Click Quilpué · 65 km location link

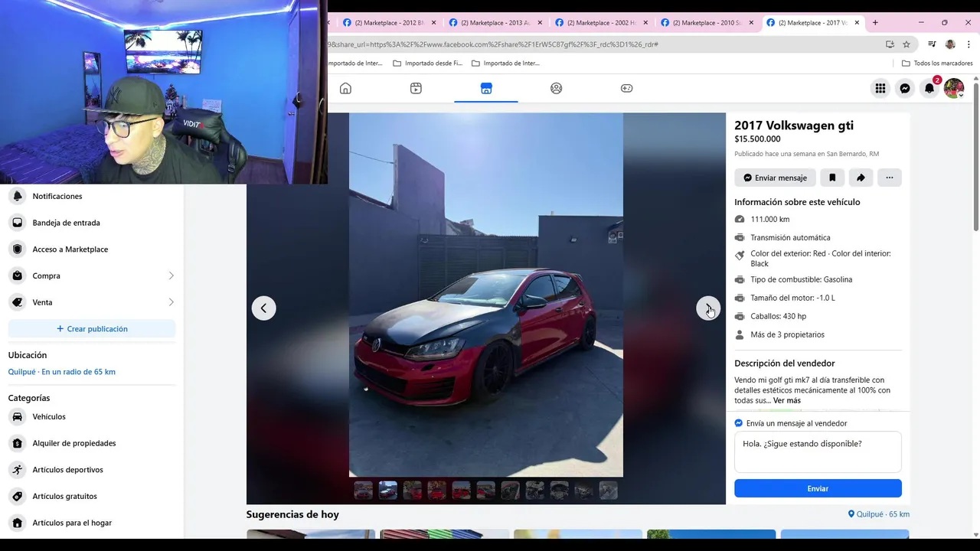point(879,514)
